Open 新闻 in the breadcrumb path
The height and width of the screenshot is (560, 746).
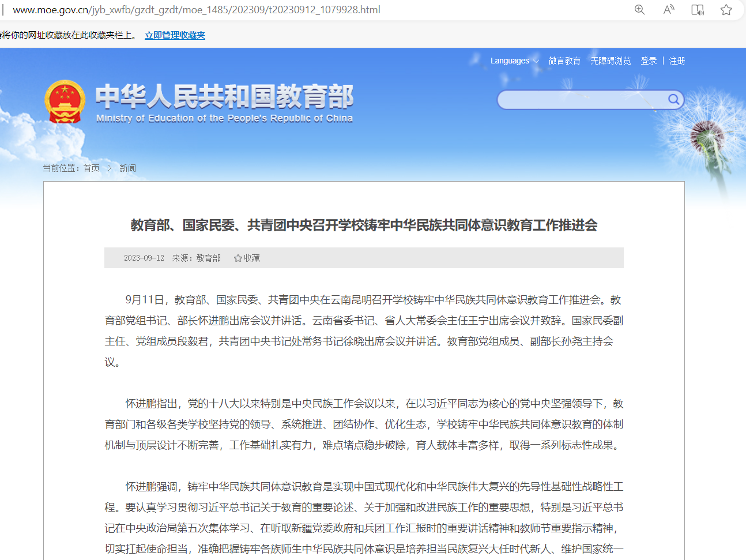pyautogui.click(x=127, y=168)
